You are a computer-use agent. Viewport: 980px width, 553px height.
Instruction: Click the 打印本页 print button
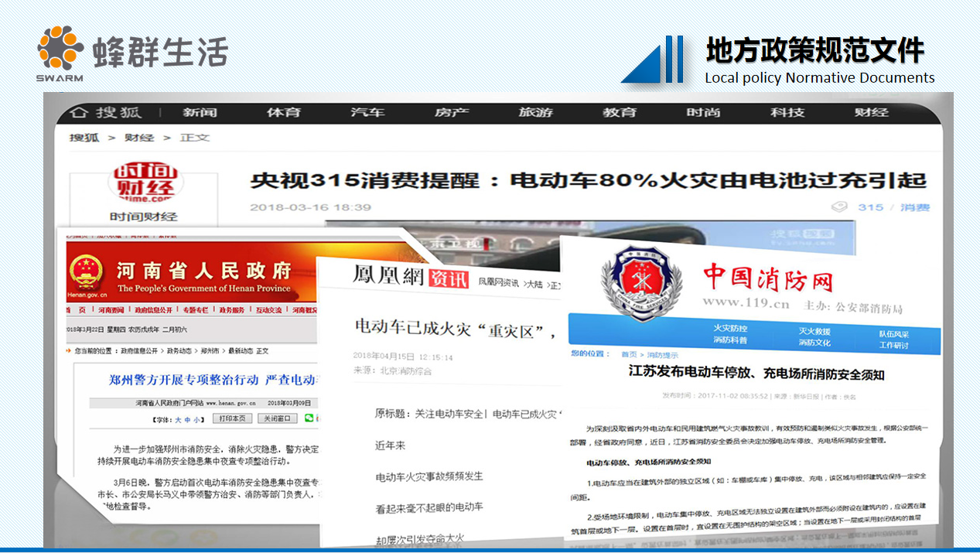click(x=232, y=418)
